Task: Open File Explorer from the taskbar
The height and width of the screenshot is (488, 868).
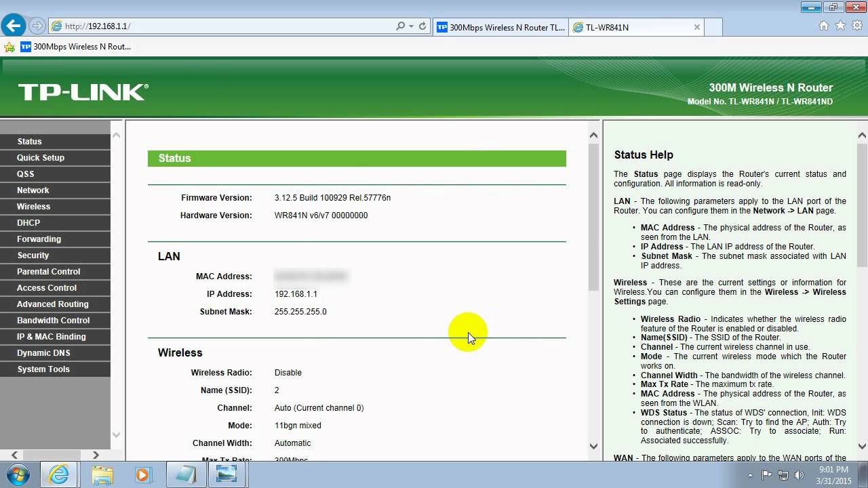Action: [x=102, y=474]
